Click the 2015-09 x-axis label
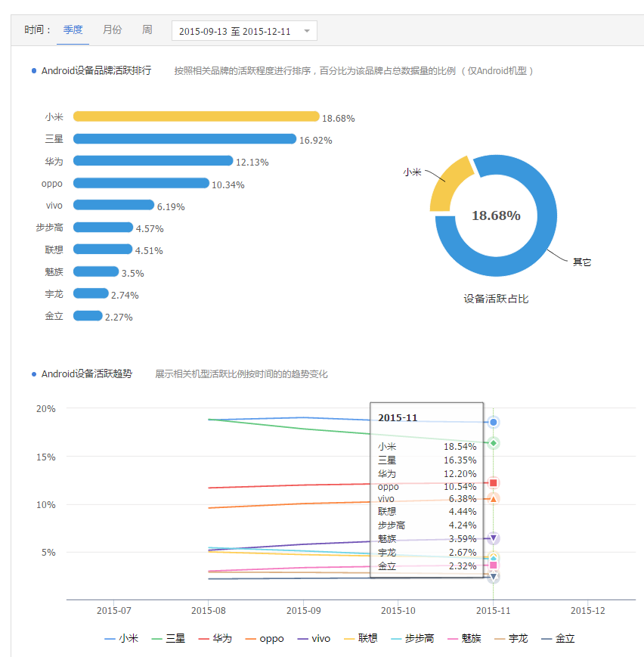Screen dimensions: 644x657 pos(303,611)
